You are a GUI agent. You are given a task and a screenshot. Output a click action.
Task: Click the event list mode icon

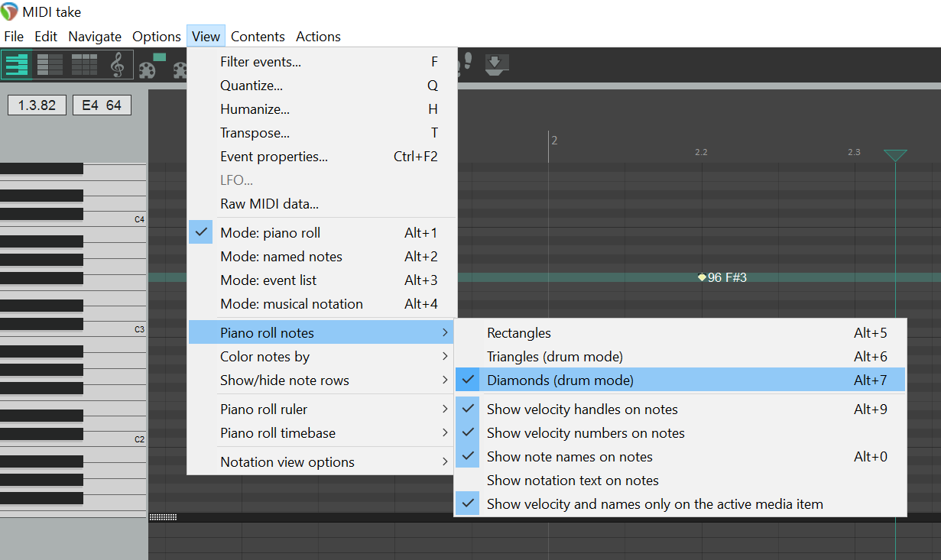pyautogui.click(x=84, y=65)
